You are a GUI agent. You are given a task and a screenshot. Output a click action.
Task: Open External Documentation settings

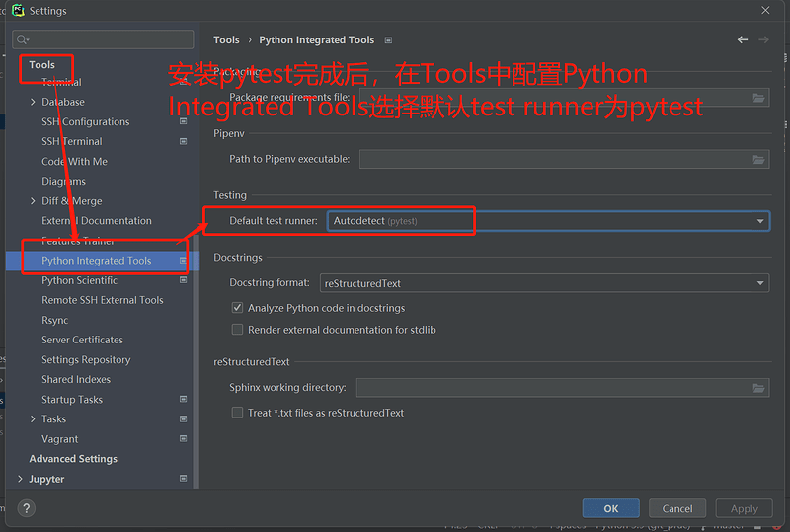click(97, 221)
